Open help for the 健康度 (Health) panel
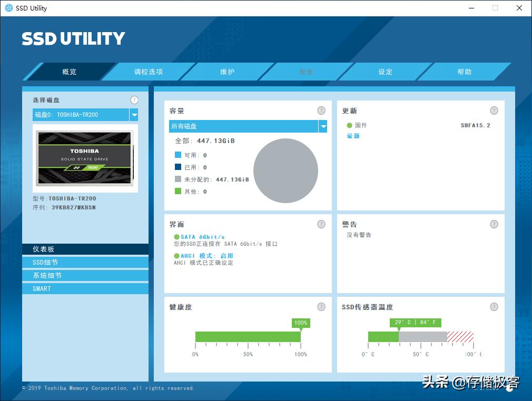The image size is (532, 401). click(321, 307)
